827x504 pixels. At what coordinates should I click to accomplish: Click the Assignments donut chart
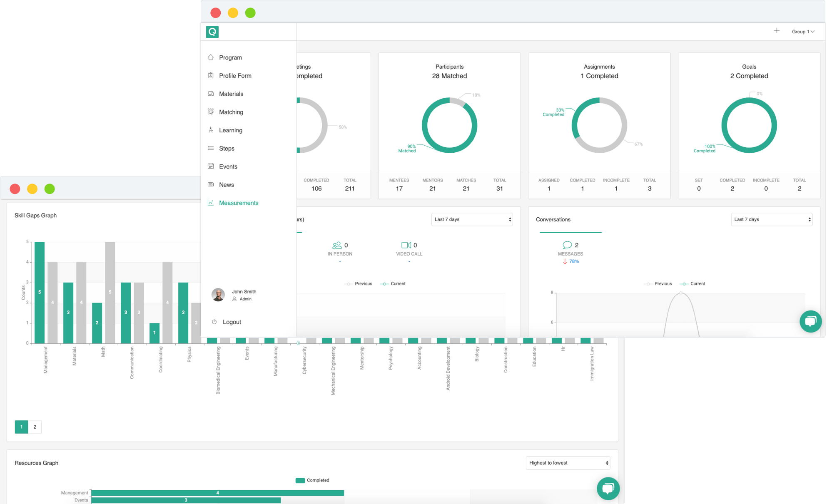[599, 125]
